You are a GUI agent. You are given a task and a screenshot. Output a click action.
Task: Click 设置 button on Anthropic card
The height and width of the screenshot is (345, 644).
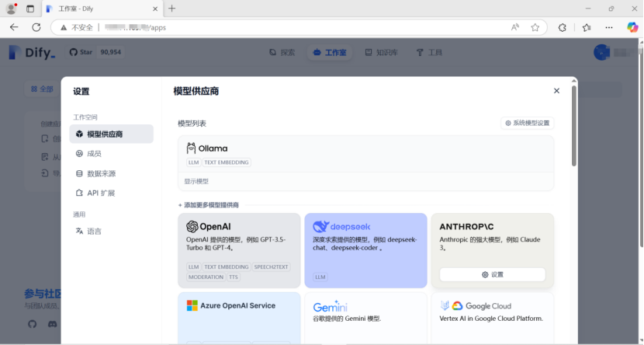[x=493, y=274]
